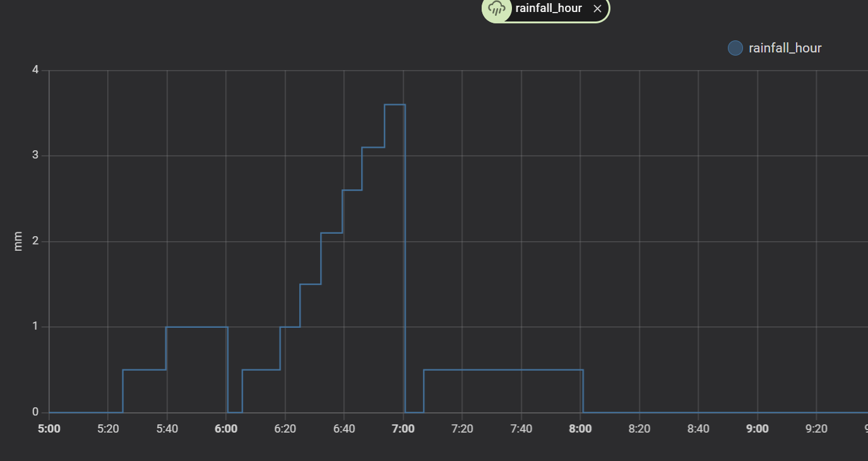Screen dimensions: 868x461
Task: Click the peak of the rainfall graph near 7:00
Action: 395,104
